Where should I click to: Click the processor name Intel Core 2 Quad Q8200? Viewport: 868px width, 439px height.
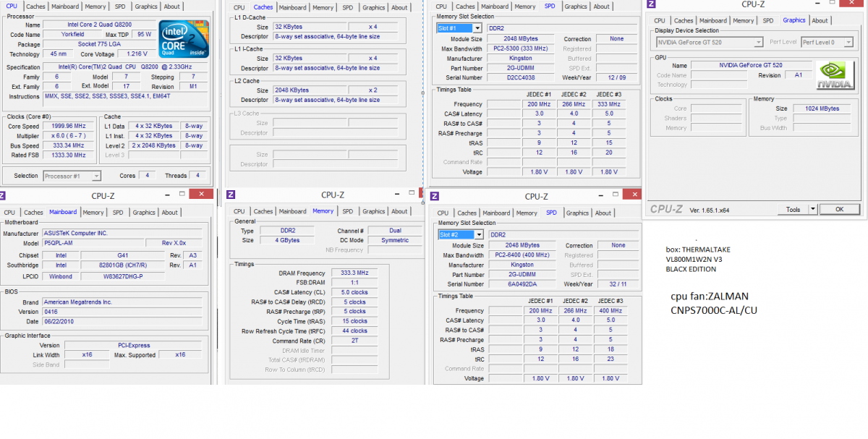point(100,24)
